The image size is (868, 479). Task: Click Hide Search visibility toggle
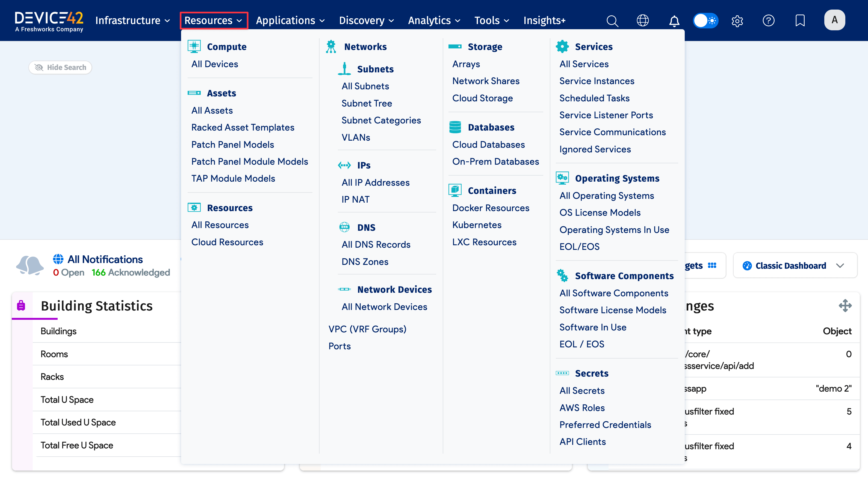click(60, 67)
